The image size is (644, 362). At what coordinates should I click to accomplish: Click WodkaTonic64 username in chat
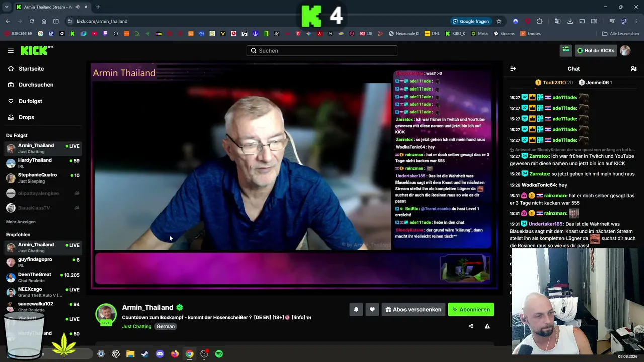pos(539,185)
